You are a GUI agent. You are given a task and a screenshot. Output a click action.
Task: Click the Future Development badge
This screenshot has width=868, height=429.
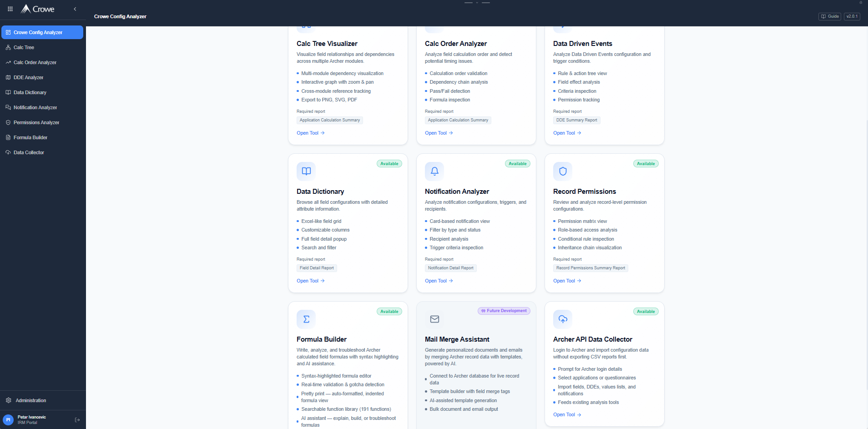(504, 311)
